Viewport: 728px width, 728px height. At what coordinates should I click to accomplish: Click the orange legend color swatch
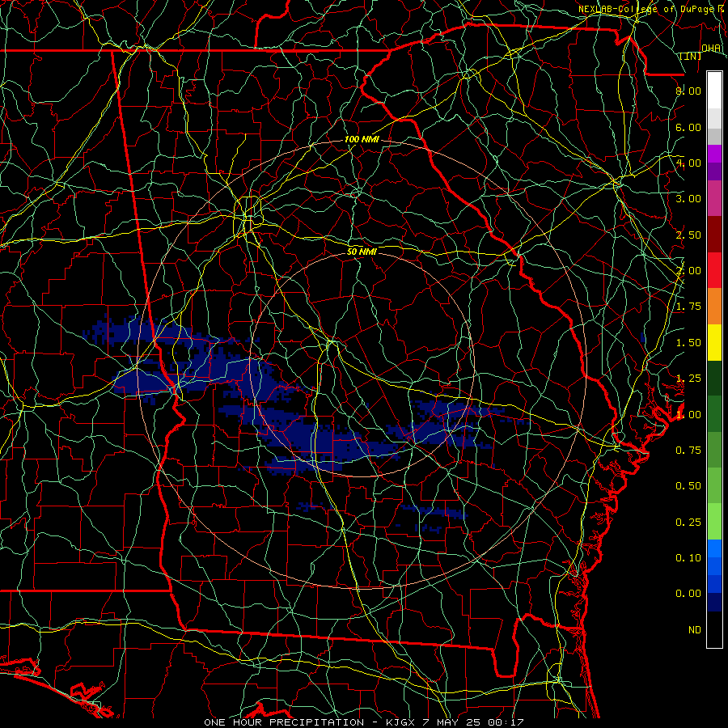click(714, 307)
